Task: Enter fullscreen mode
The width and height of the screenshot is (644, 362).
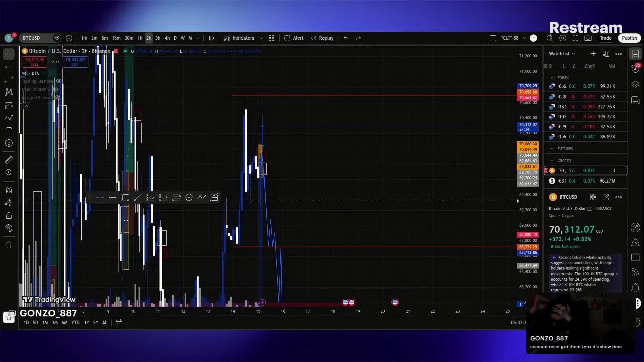Action: [575, 38]
